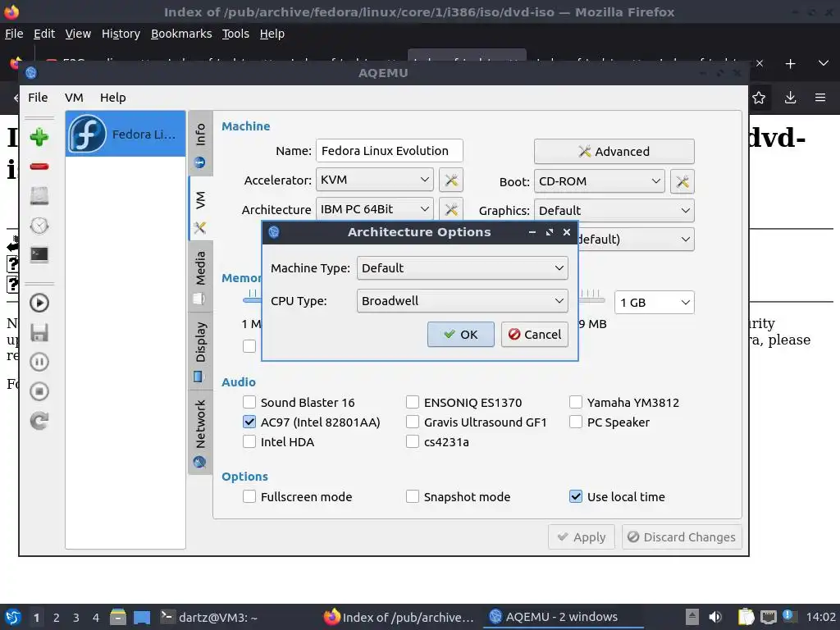The width and height of the screenshot is (840, 630).
Task: Confirm Architecture Options with OK
Action: pos(461,335)
